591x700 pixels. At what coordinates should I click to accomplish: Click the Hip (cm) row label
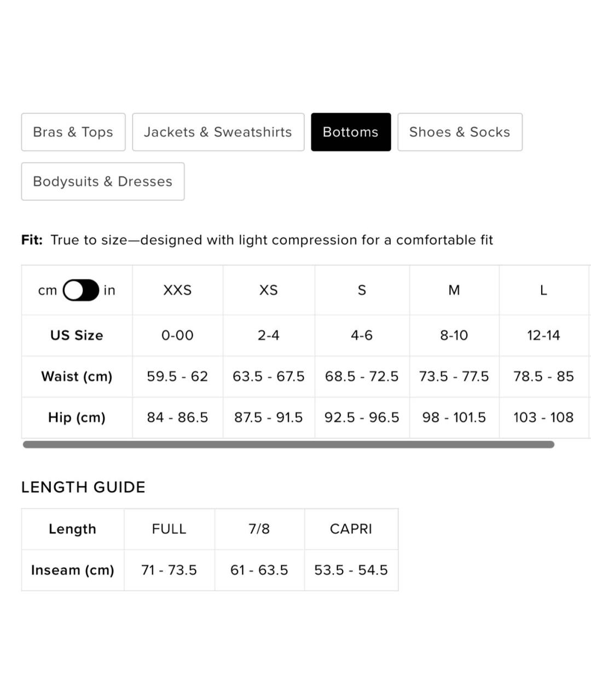[77, 417]
